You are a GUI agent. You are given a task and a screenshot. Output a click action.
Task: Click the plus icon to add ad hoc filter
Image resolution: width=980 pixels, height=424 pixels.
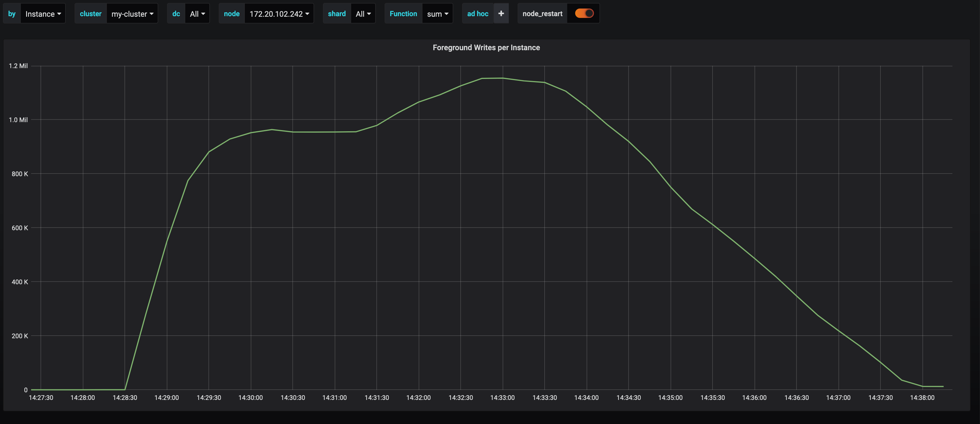point(501,13)
